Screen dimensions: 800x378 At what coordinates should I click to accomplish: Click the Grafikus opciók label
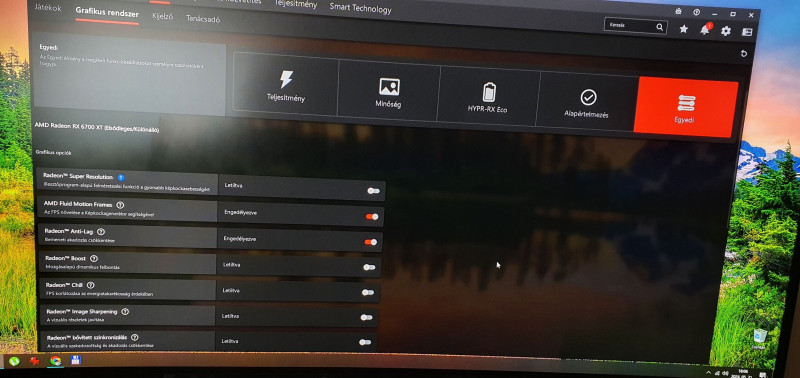tap(53, 153)
